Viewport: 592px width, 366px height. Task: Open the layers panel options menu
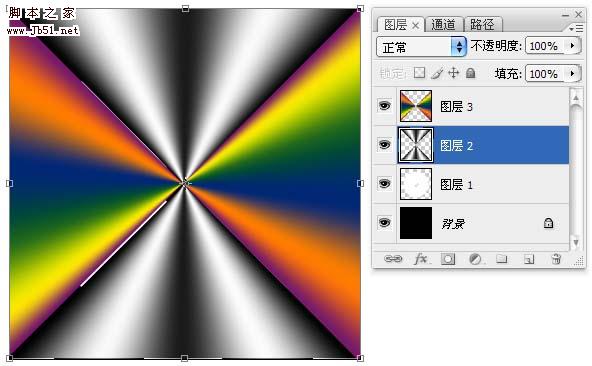click(576, 28)
